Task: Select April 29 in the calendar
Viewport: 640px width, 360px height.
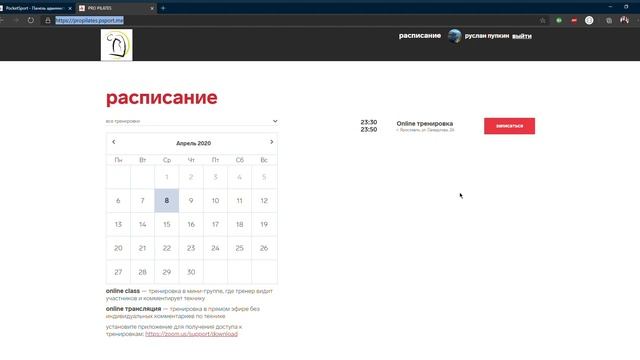Action: pyautogui.click(x=167, y=272)
